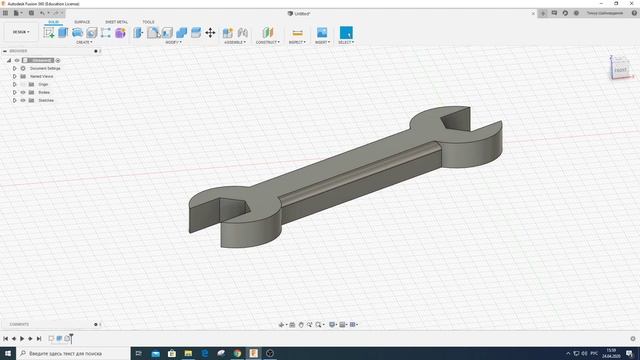The image size is (640, 360).
Task: Open the Inspect dropdown menu
Action: (297, 42)
